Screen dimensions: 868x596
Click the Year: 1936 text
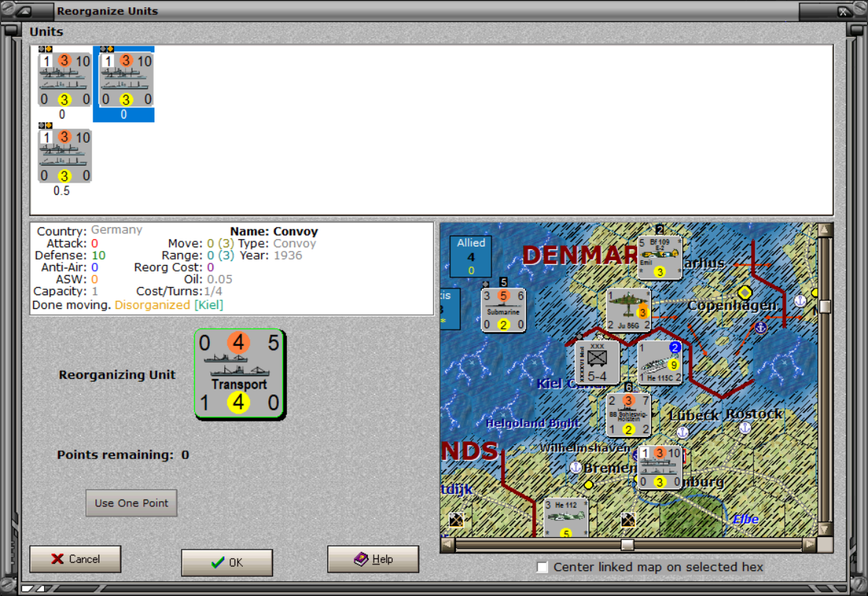tap(271, 255)
